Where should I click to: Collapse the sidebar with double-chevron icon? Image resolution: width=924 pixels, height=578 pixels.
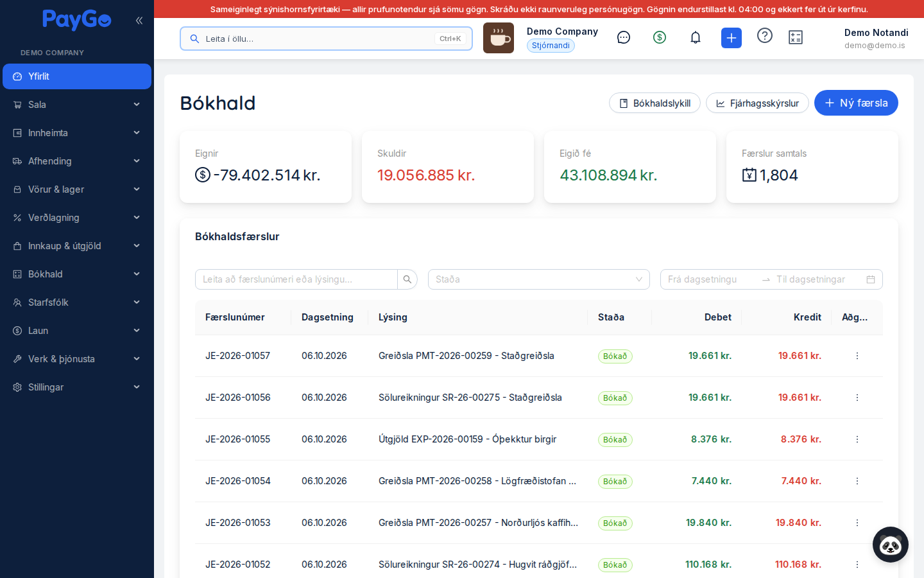pyautogui.click(x=139, y=21)
